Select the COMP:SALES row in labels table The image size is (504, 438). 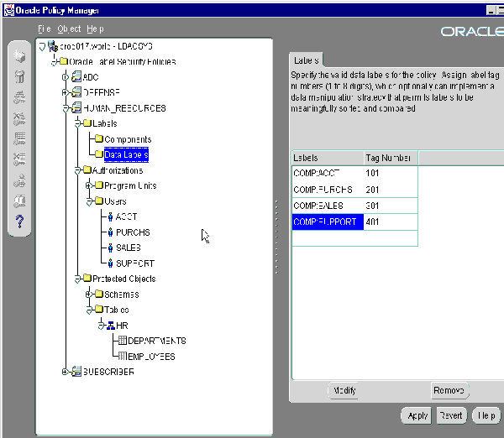tap(327, 206)
